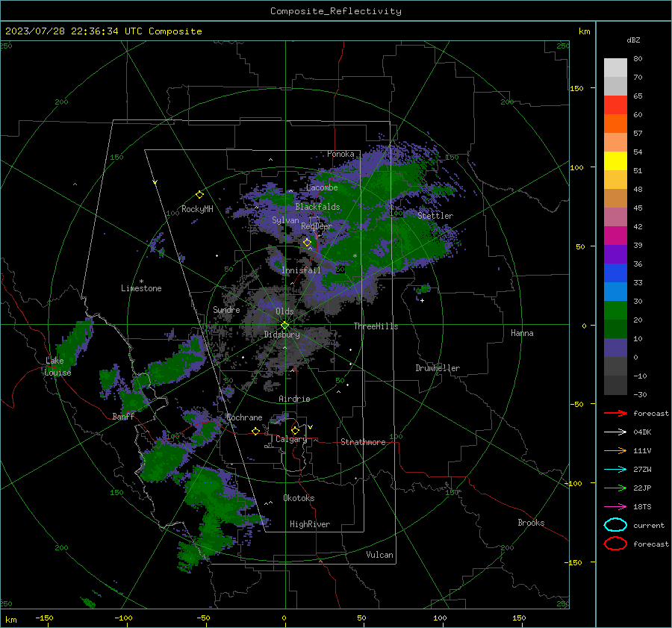This screenshot has width=672, height=628.
Task: Click the red forecast ellipse icon
Action: click(x=615, y=544)
